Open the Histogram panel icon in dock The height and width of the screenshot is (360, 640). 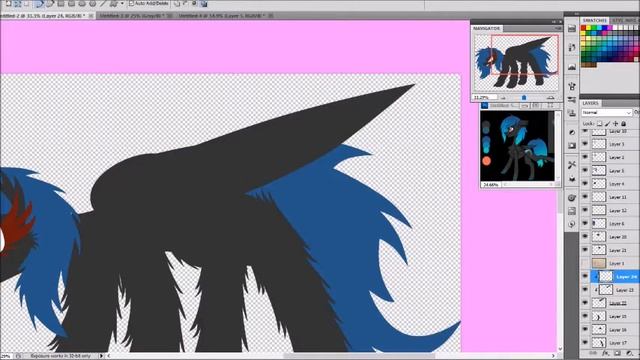[572, 67]
